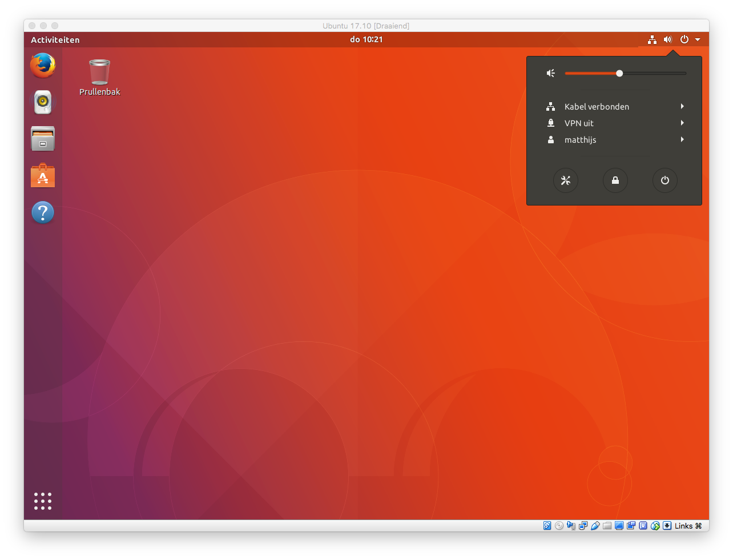Open system settings wrench button
Viewport: 733px width, 560px height.
[x=566, y=180]
